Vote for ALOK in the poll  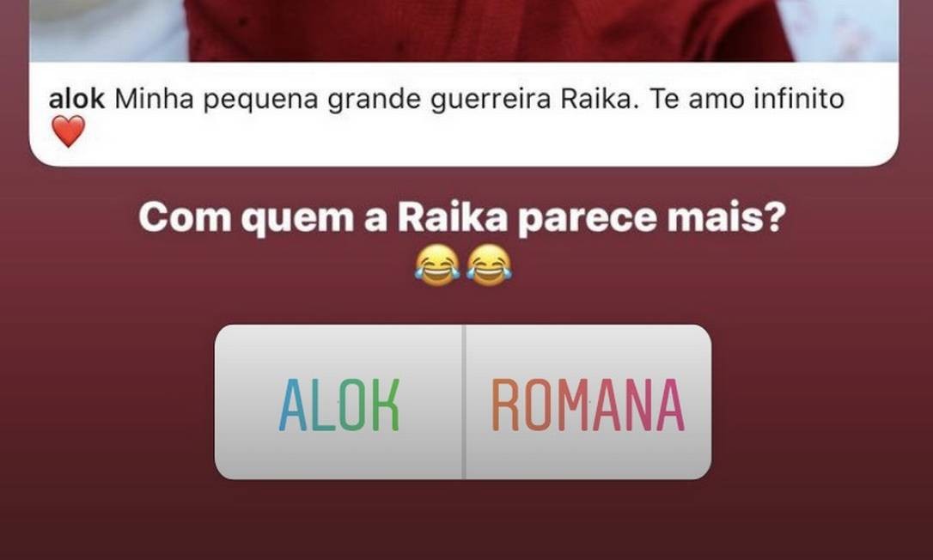tap(339, 402)
